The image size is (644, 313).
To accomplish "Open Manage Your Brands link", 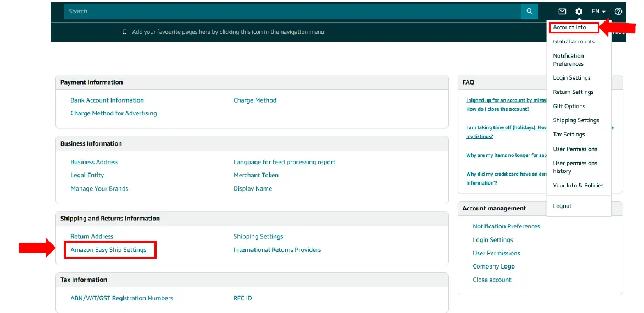I will pyautogui.click(x=99, y=188).
